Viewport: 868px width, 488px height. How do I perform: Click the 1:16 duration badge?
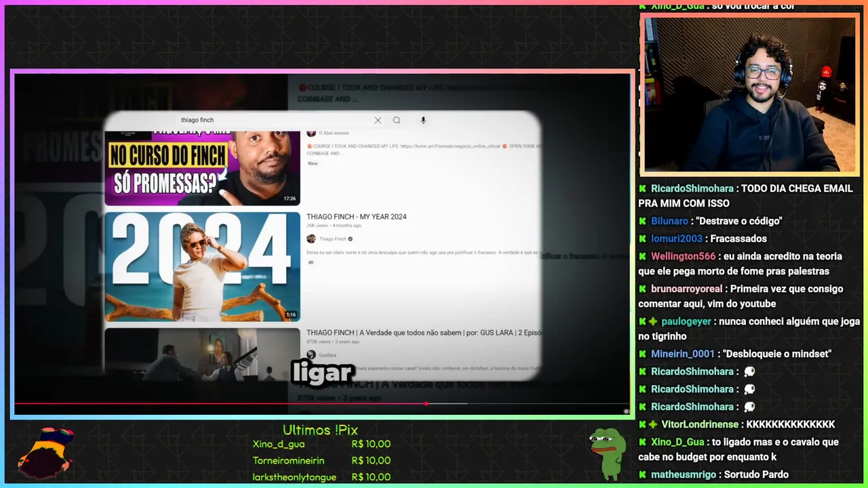tap(291, 314)
